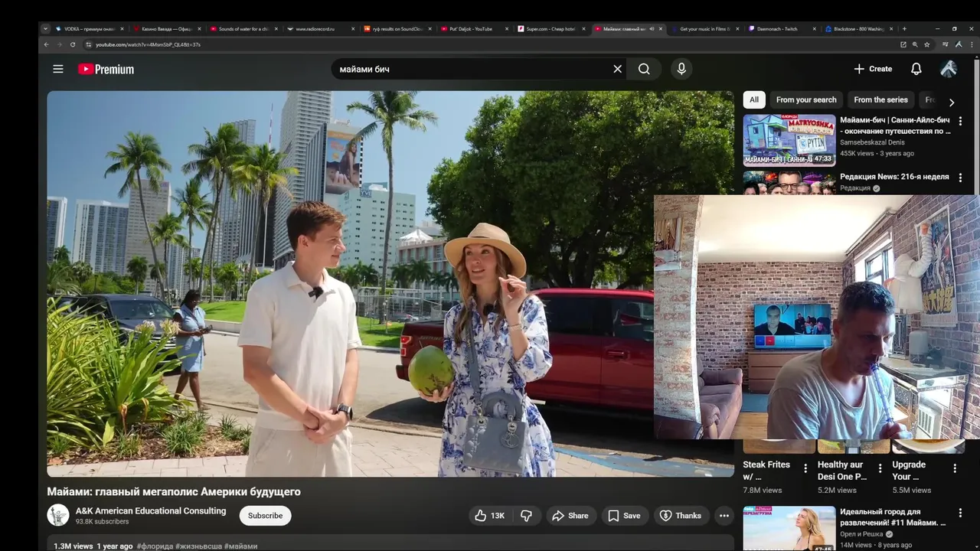Open the browser tab search dropdown arrow
The height and width of the screenshot is (551, 980).
pyautogui.click(x=45, y=28)
